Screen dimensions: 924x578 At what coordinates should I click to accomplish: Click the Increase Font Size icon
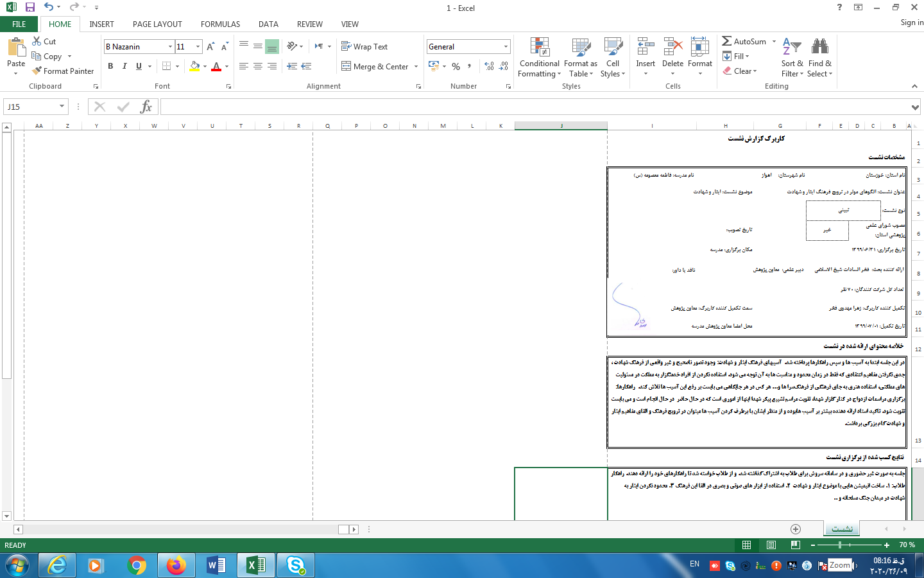[210, 47]
